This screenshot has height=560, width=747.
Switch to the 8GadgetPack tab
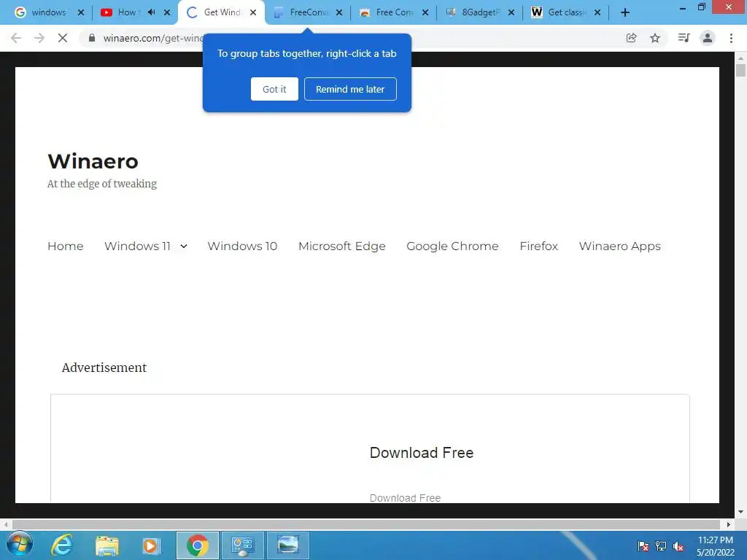479,12
